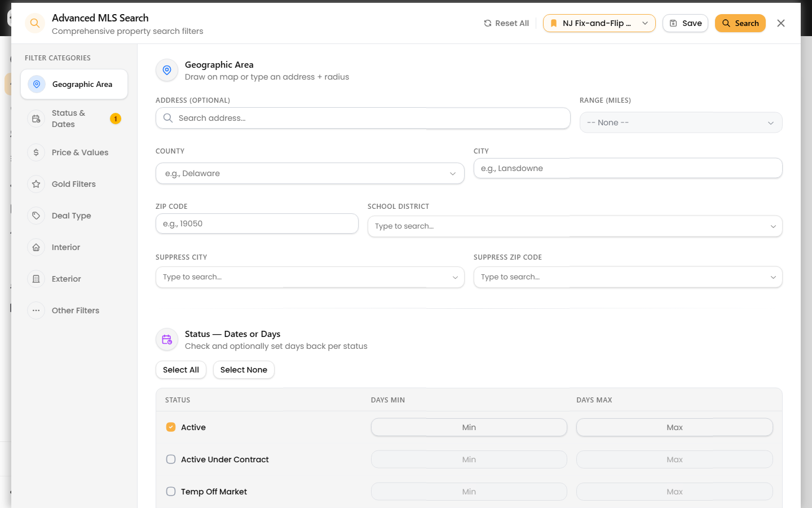Focus the City input field
This screenshot has width=812, height=508.
coord(628,168)
